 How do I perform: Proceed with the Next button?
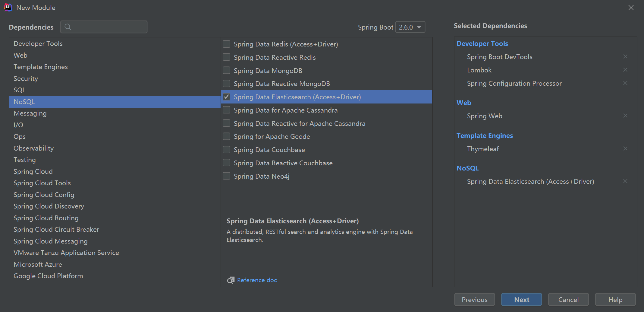pos(522,300)
